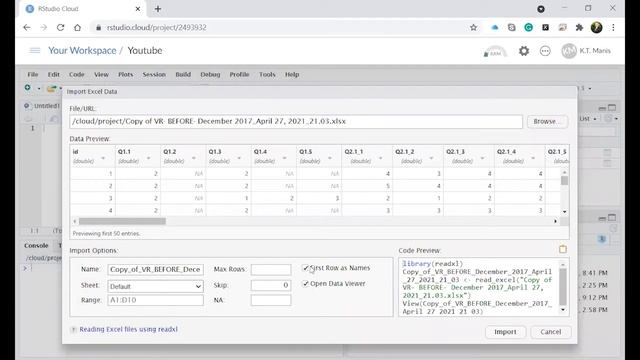The height and width of the screenshot is (360, 640).
Task: Click the browser reload icon
Action: 60,27
